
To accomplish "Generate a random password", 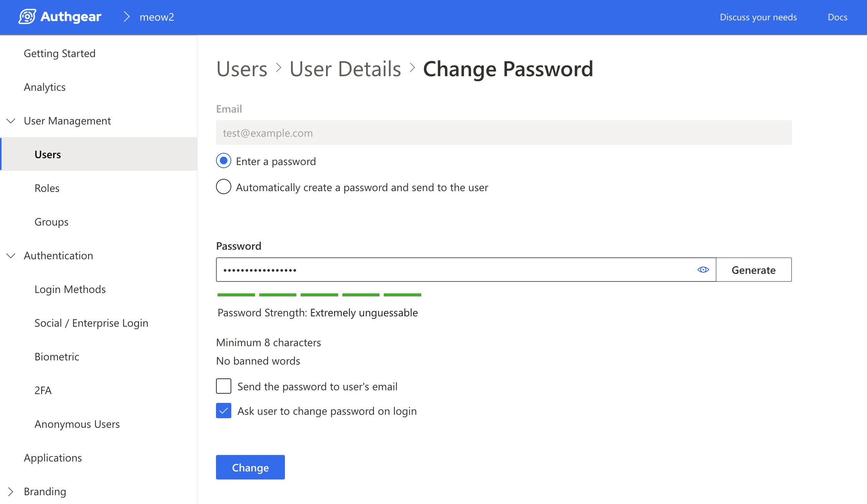I will 753,270.
